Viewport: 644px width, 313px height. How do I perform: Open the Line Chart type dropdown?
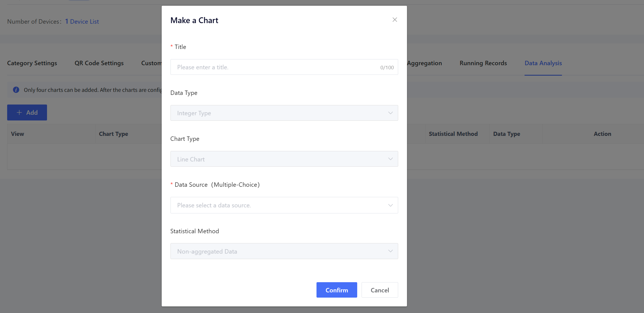tap(275, 159)
